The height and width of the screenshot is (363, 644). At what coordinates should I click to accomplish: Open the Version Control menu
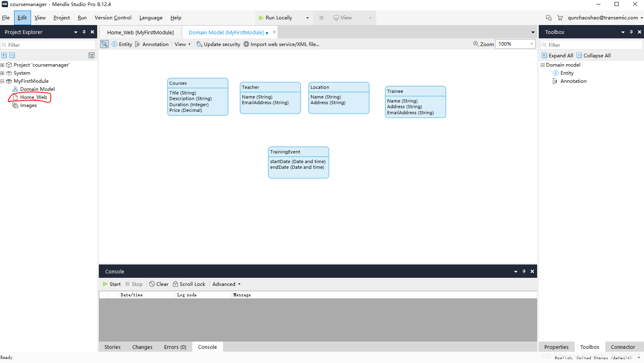click(x=113, y=18)
